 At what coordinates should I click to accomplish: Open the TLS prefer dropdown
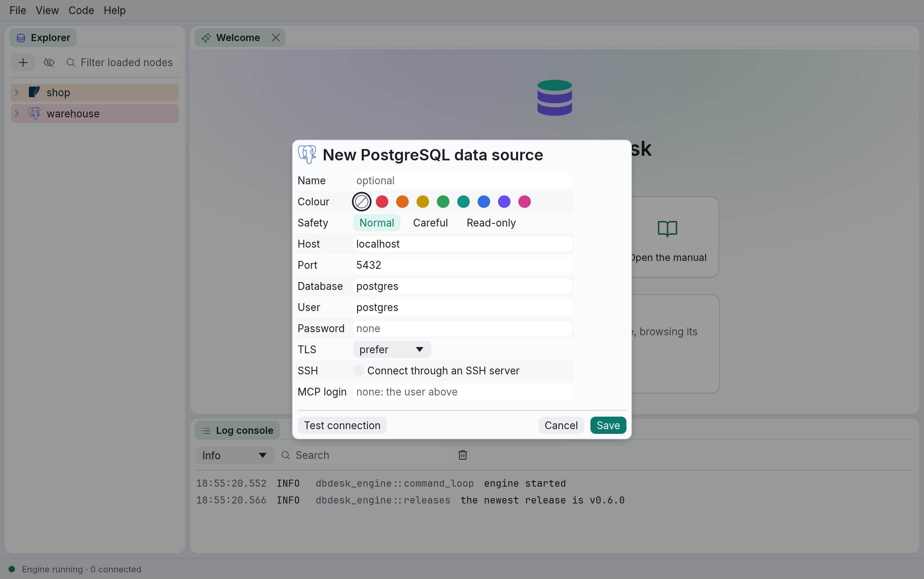point(392,349)
